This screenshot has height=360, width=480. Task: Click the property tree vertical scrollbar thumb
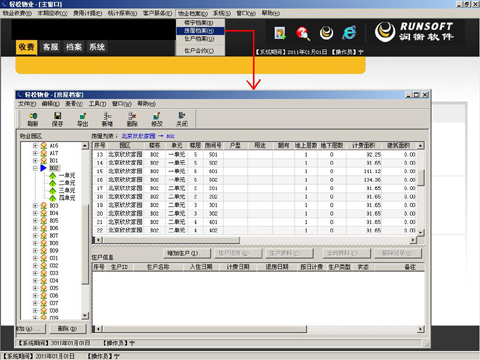(x=85, y=243)
